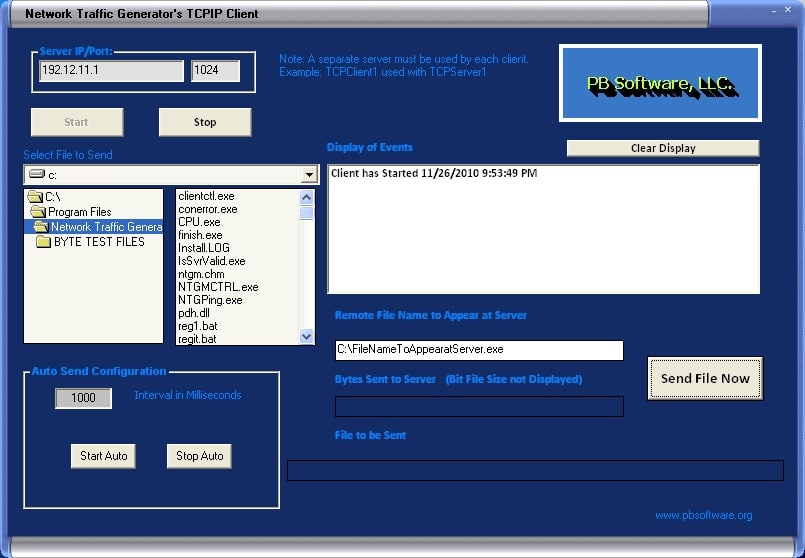805x558 pixels.
Task: Send the file now
Action: pyautogui.click(x=705, y=378)
